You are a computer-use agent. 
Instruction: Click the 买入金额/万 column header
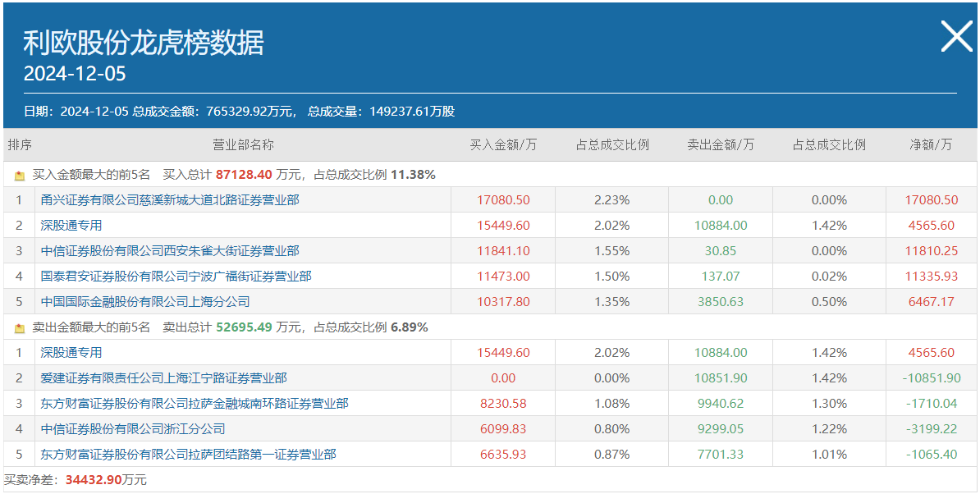click(503, 145)
